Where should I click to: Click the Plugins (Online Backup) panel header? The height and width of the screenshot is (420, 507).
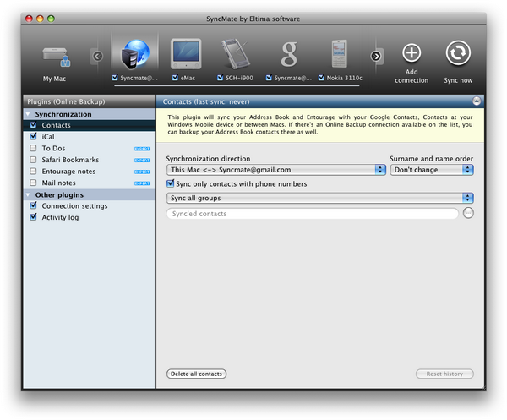pos(90,101)
